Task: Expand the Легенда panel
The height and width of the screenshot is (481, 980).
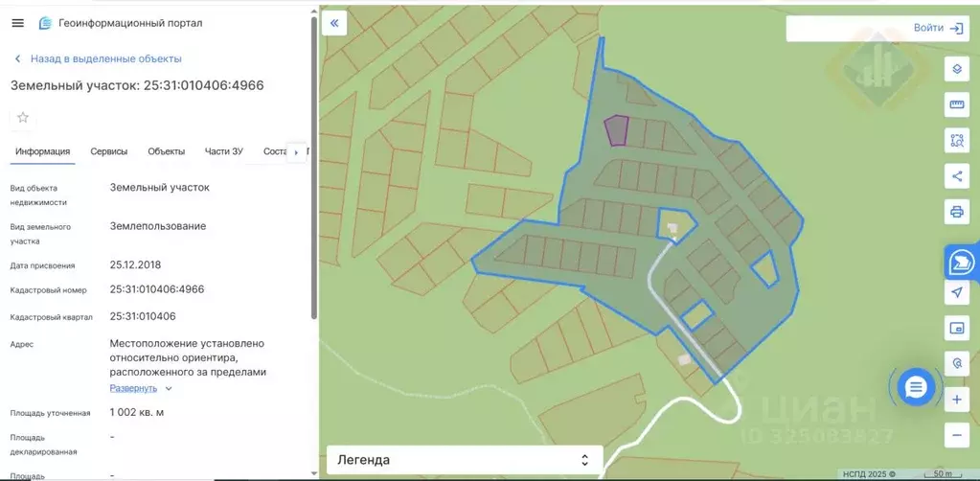Action: coord(464,460)
